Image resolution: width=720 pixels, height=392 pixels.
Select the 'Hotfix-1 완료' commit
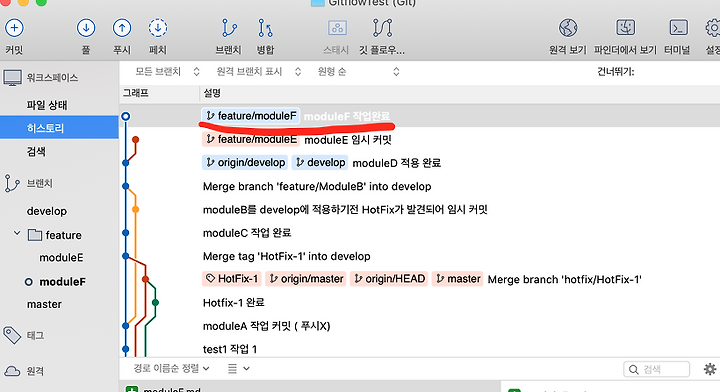[420, 302]
